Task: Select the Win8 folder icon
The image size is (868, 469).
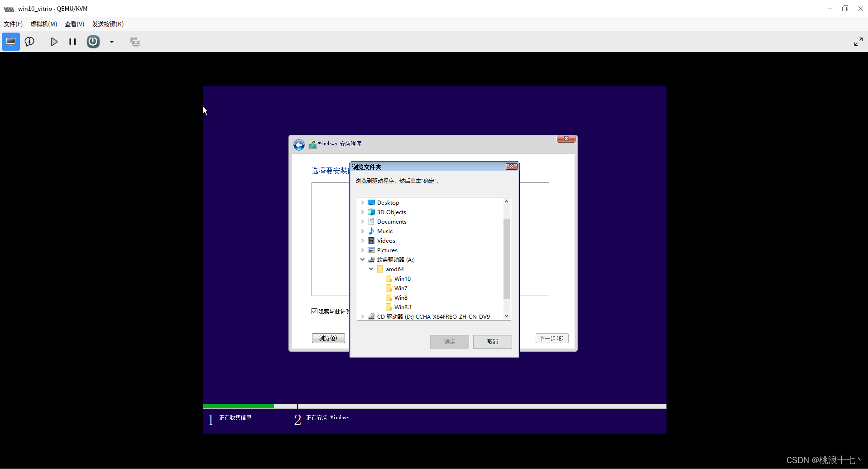Action: point(388,297)
